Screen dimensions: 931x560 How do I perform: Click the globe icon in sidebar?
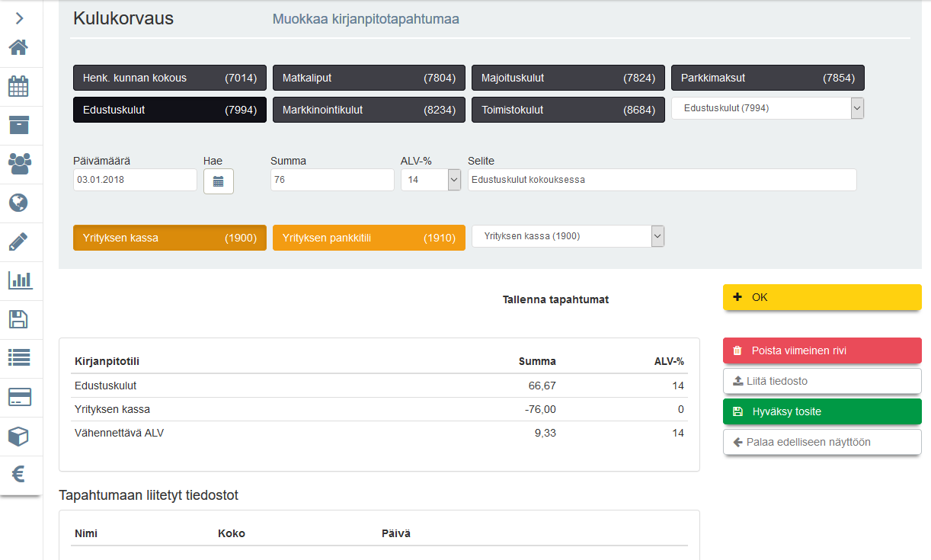[19, 203]
